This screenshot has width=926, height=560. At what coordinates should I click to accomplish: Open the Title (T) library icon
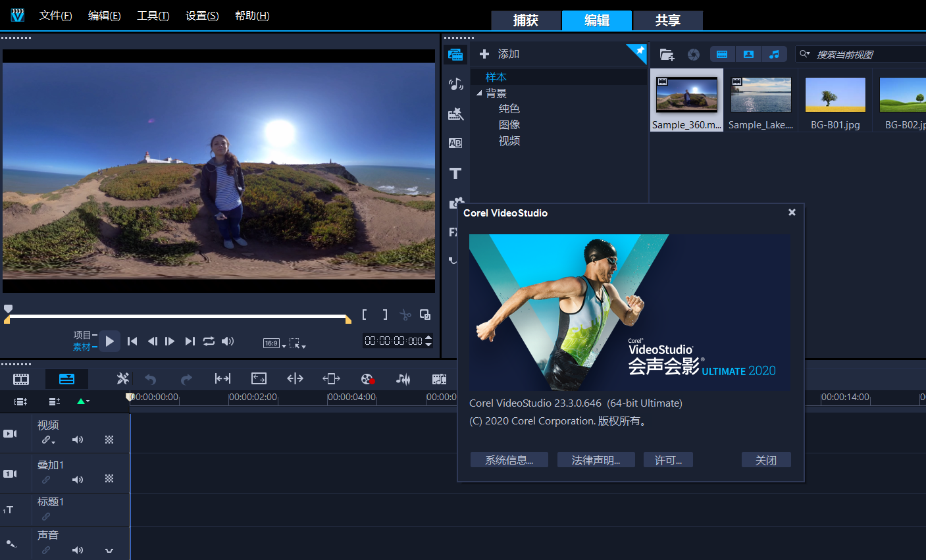coord(455,173)
